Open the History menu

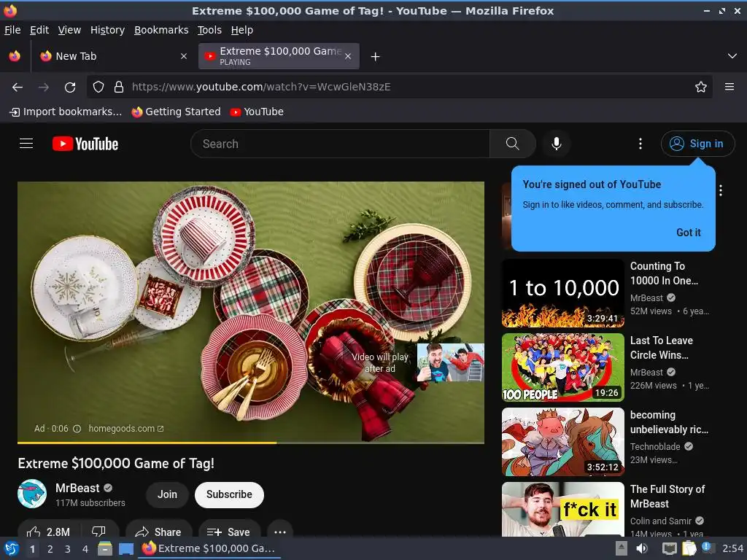coord(107,30)
